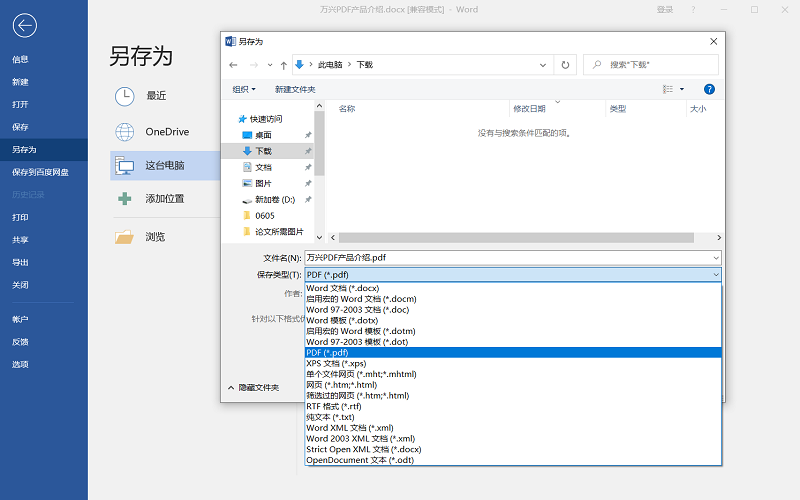Sort by Type column header
Screen dimensions: 800x500
[618, 109]
